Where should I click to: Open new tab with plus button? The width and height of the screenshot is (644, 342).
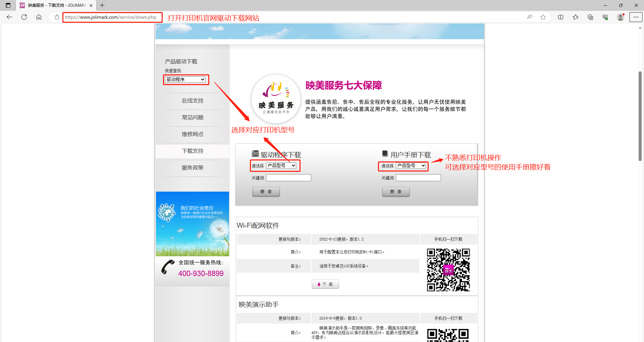point(102,5)
